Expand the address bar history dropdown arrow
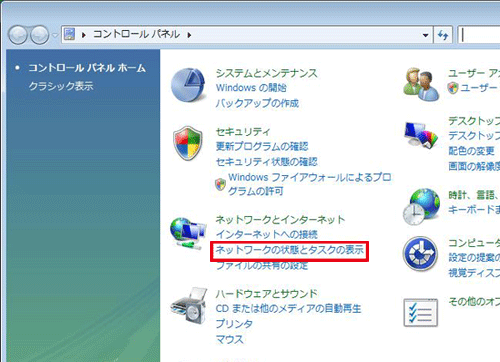The width and height of the screenshot is (500, 362). tap(425, 35)
